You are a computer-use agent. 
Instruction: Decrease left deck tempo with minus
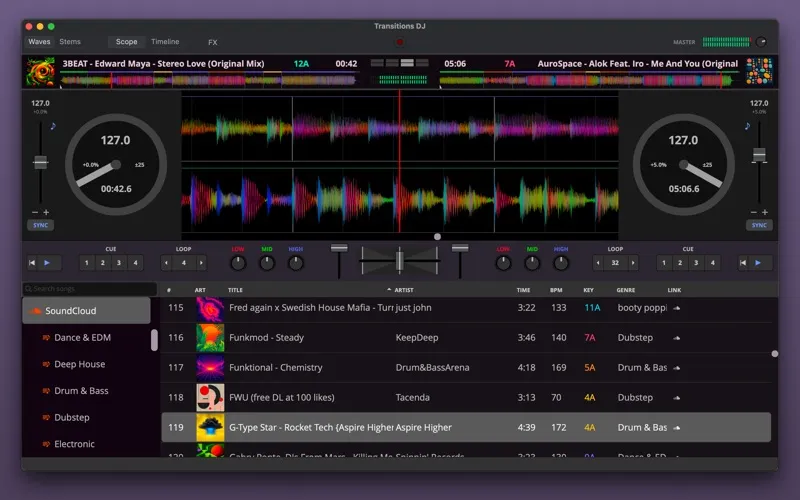(x=35, y=212)
